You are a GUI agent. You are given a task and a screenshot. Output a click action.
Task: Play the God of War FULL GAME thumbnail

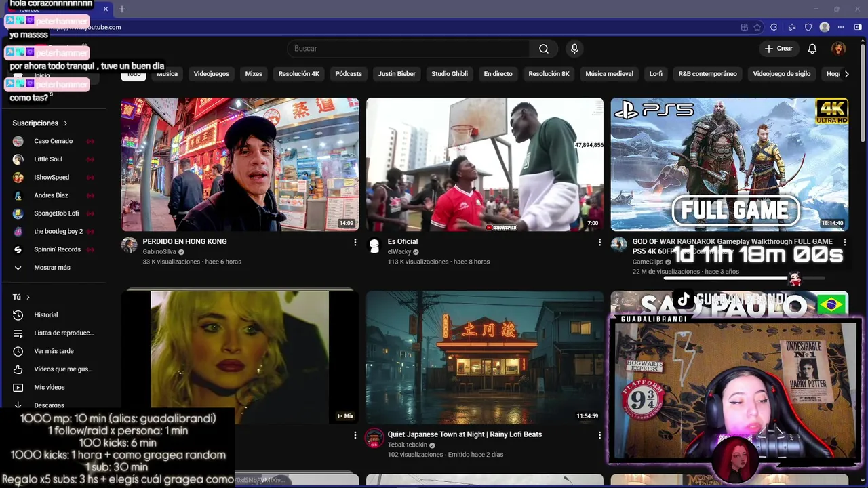[x=730, y=165]
